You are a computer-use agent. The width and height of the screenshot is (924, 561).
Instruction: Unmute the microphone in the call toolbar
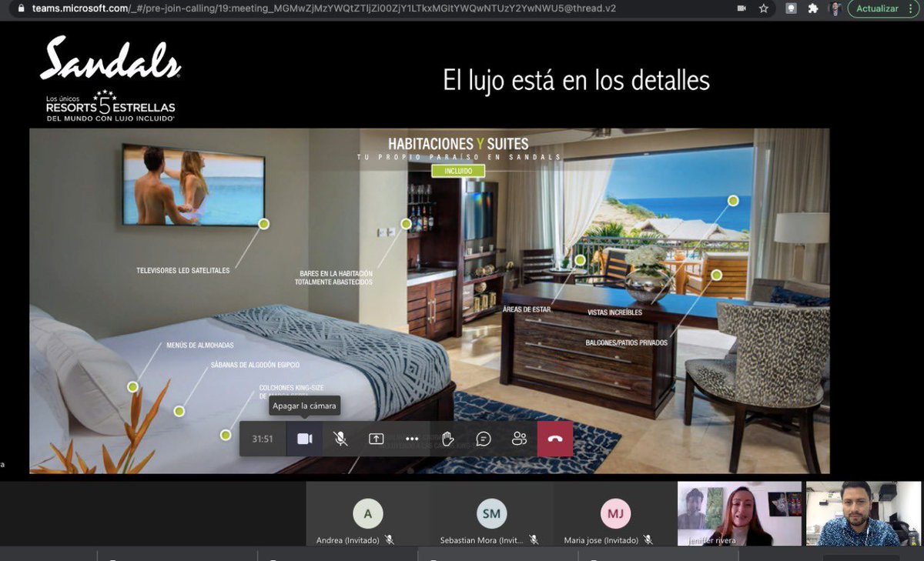point(340,439)
